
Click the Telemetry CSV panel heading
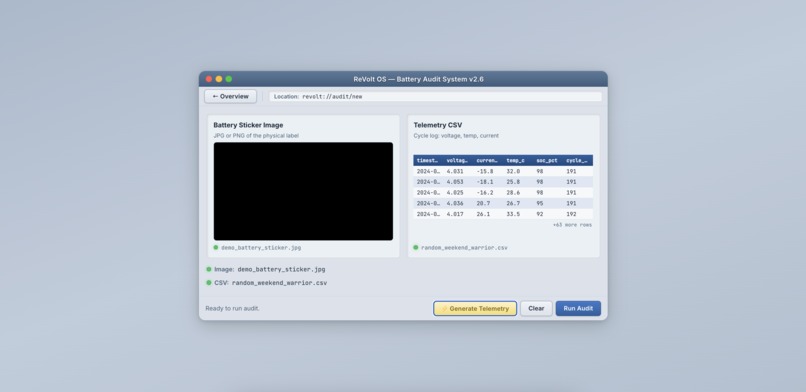click(437, 125)
